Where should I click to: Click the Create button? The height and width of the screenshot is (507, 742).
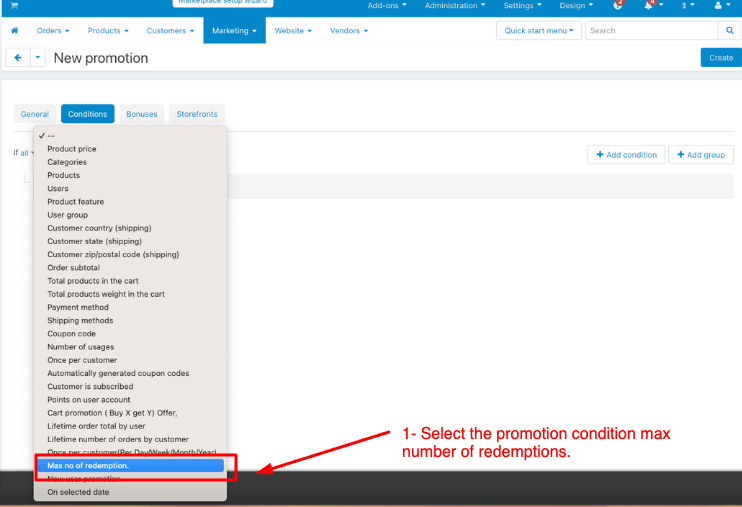point(721,58)
